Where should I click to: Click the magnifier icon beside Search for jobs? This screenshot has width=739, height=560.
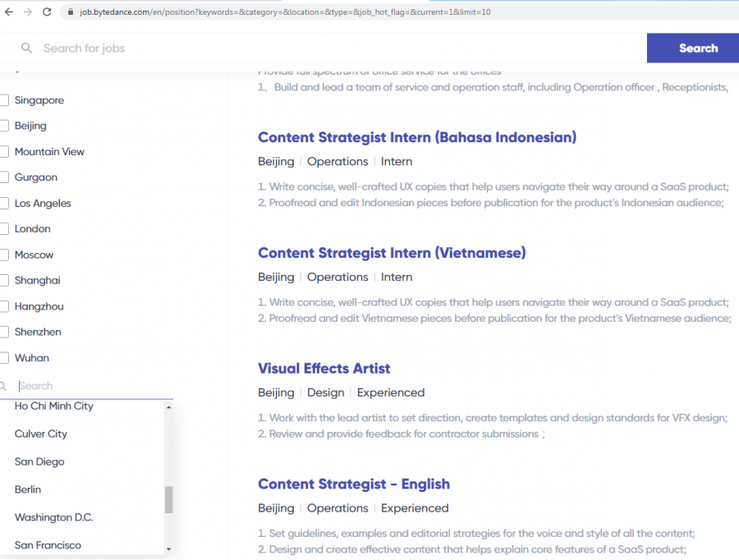coord(27,48)
